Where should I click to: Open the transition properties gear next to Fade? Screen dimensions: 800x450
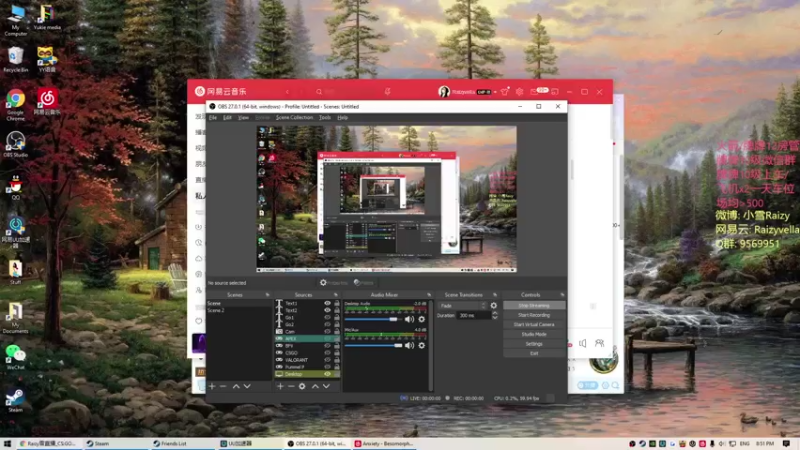click(493, 306)
